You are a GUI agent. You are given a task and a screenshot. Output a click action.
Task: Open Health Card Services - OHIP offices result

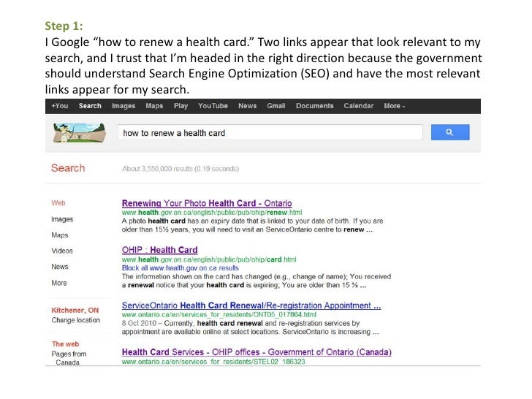(x=256, y=352)
